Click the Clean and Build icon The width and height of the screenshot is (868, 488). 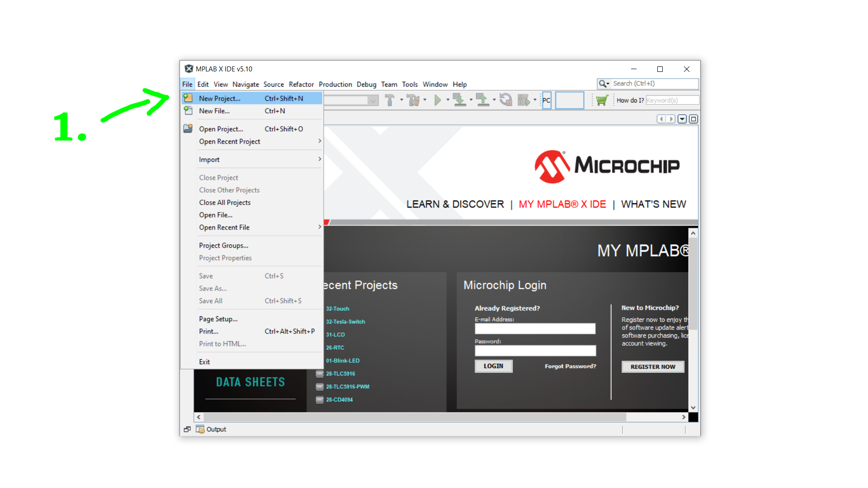(x=413, y=100)
